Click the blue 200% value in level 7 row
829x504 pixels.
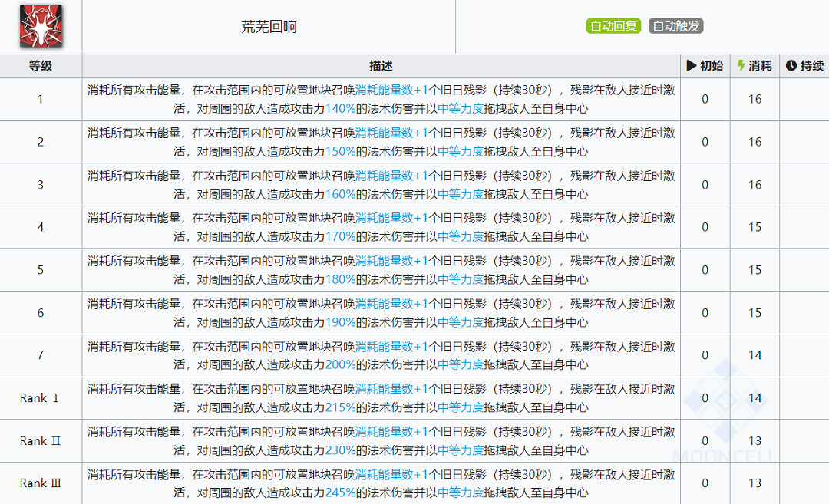pos(341,364)
